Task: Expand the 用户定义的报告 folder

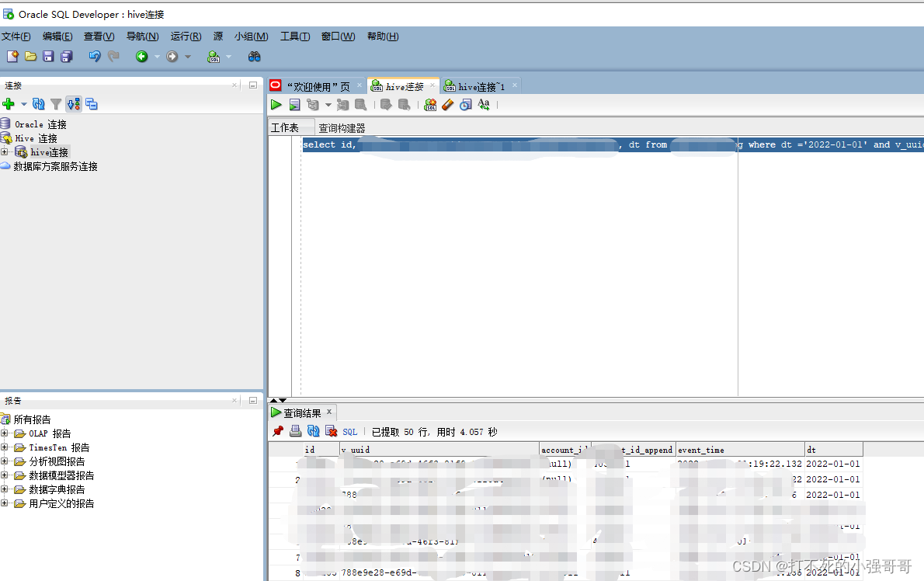Action: click(5, 503)
